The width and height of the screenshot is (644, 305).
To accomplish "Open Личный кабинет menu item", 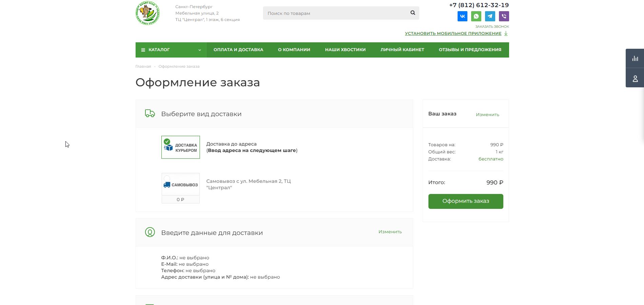I will pyautogui.click(x=402, y=50).
